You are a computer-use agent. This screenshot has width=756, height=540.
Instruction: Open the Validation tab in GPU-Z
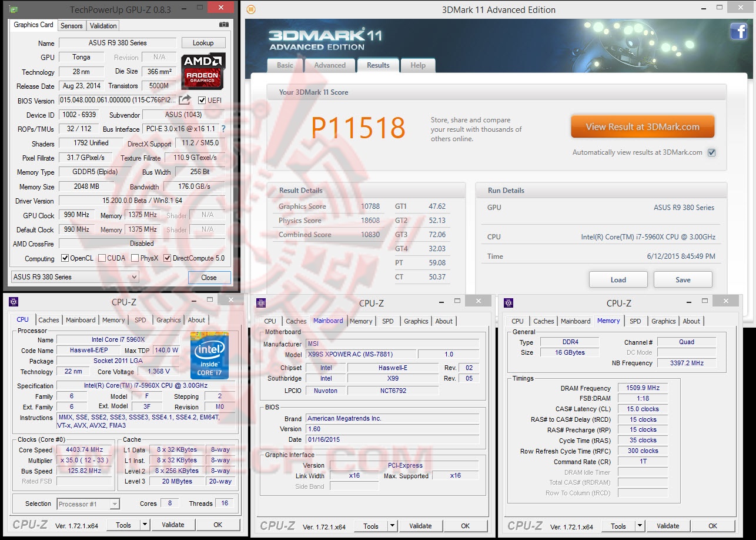[x=103, y=26]
